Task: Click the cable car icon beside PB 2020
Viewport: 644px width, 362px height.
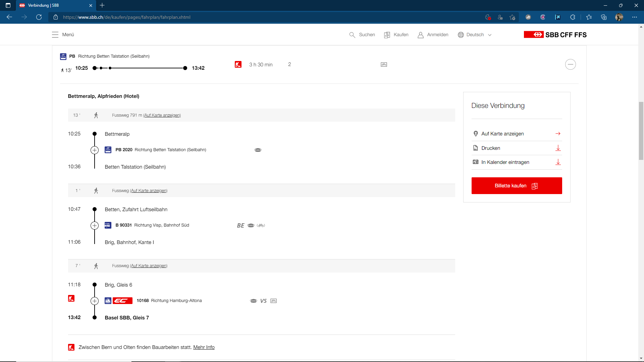Action: coord(108,150)
